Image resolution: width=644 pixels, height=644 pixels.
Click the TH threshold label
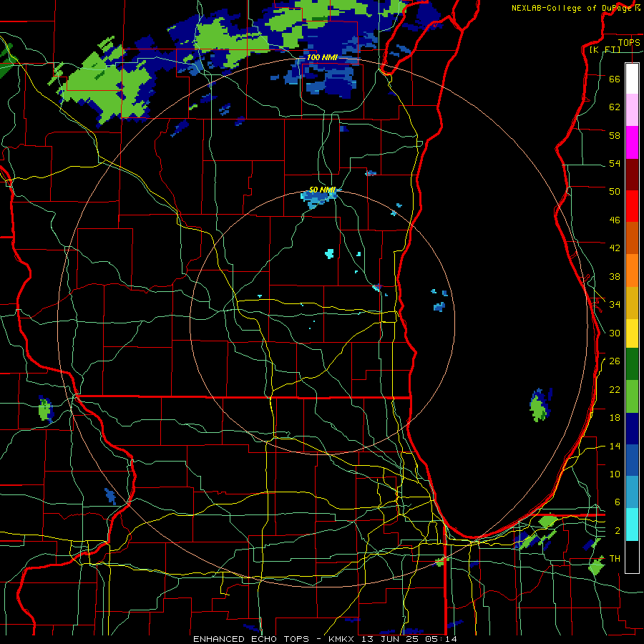[615, 559]
